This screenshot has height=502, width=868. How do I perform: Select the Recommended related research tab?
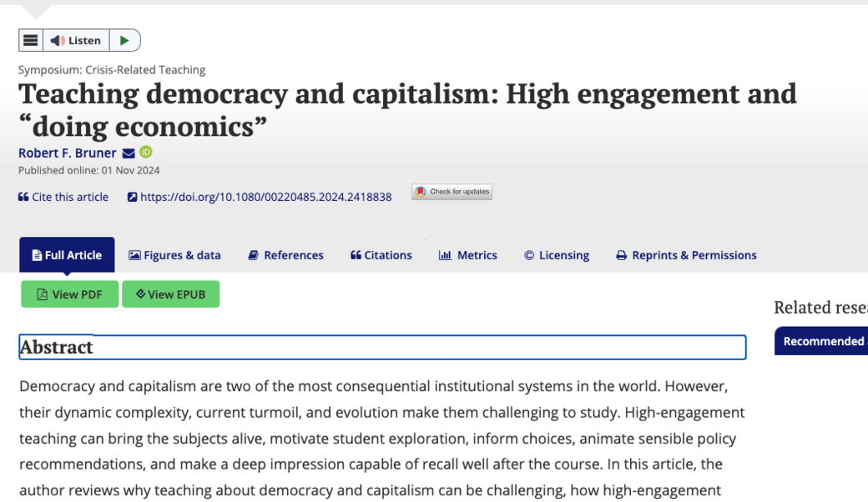823,341
